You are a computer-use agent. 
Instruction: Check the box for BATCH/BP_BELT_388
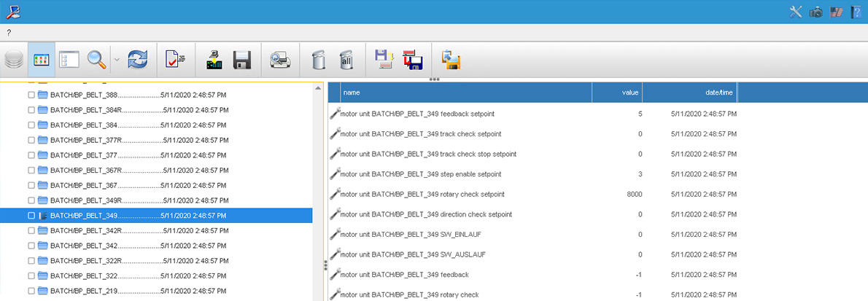tap(31, 95)
